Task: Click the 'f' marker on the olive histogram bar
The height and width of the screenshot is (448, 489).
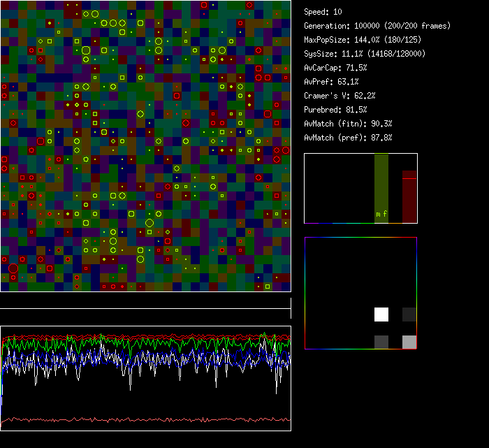Action: coord(385,214)
